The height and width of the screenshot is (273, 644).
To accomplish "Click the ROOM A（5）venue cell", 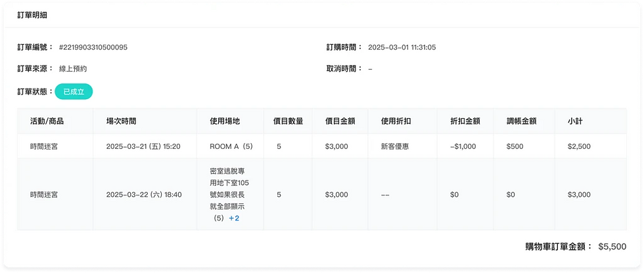I will point(231,146).
